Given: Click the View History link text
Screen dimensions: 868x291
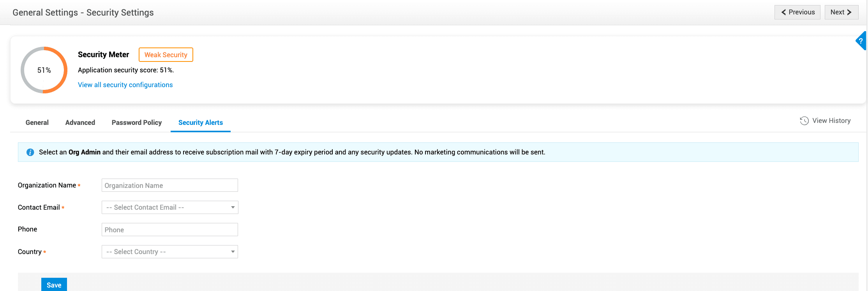Looking at the screenshot, I should (x=831, y=121).
